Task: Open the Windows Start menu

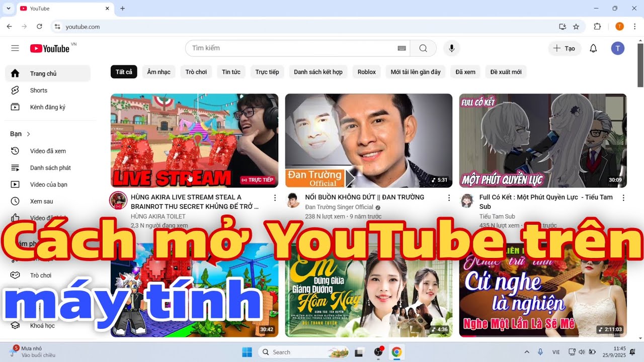Action: 247,352
